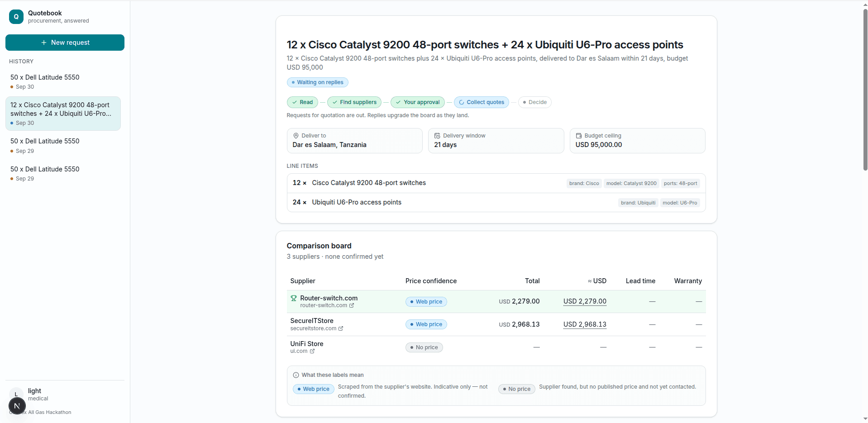
Task: Click the external link icon beside router-switch.com
Action: pos(352,305)
